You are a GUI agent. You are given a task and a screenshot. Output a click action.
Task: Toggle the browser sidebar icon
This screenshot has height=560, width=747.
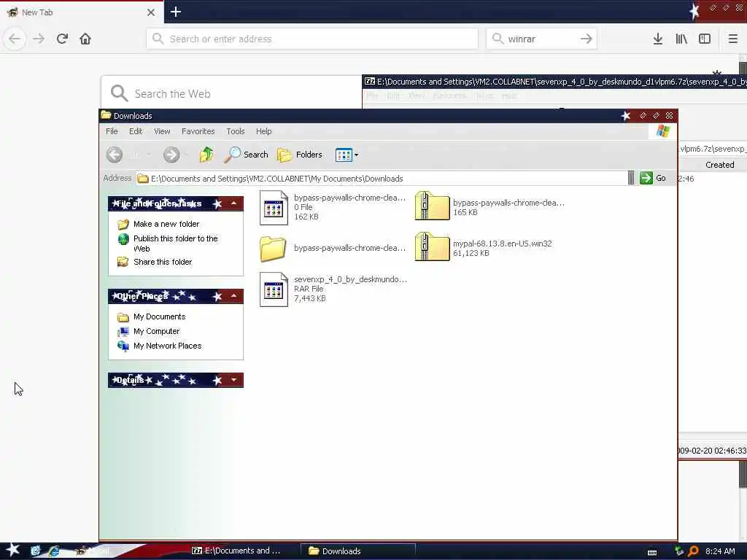pyautogui.click(x=705, y=39)
